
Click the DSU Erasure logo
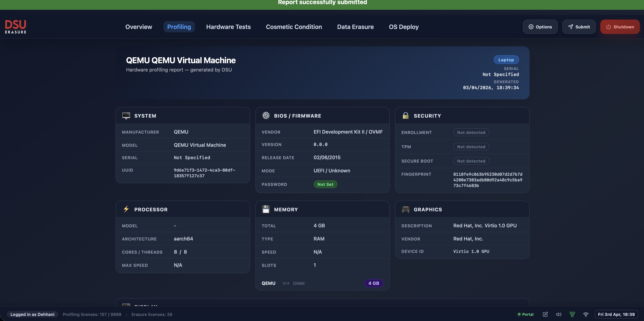click(15, 27)
